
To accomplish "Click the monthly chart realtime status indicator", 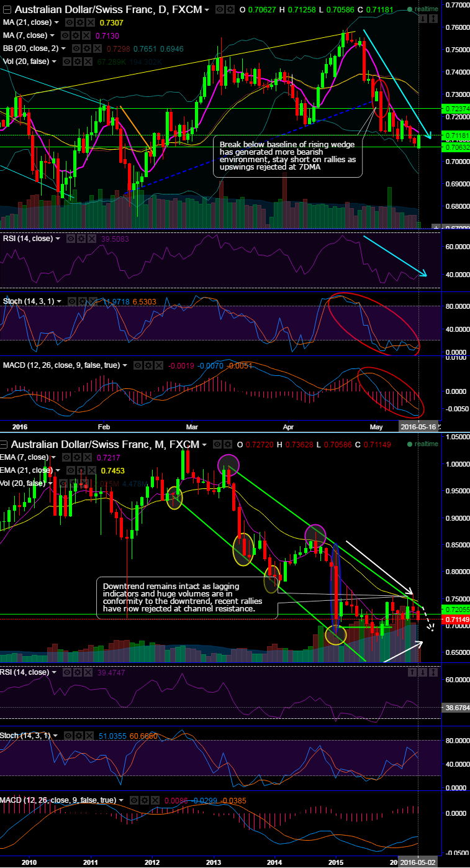I will coord(423,444).
